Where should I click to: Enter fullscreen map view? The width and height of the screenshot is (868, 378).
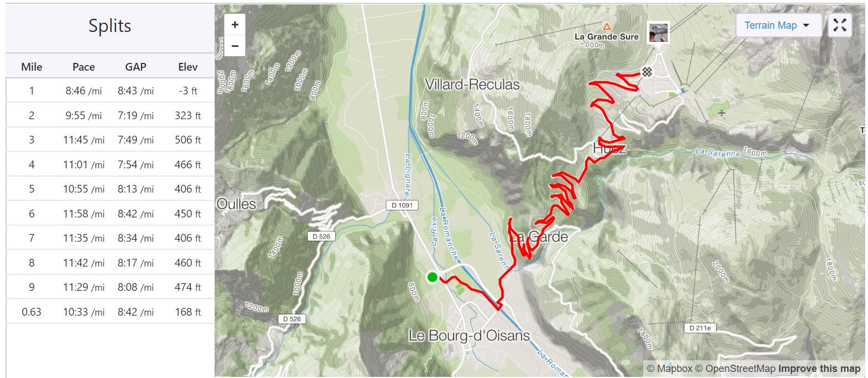[840, 25]
